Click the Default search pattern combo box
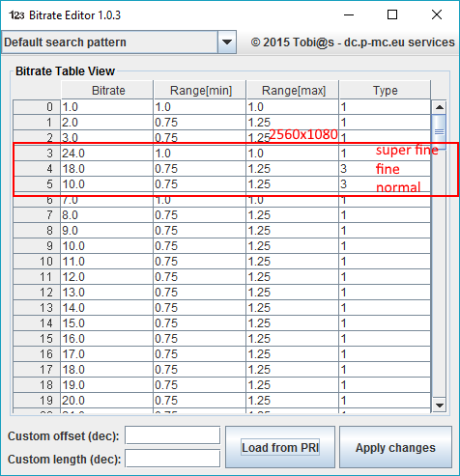The image size is (460, 476). pos(119,42)
